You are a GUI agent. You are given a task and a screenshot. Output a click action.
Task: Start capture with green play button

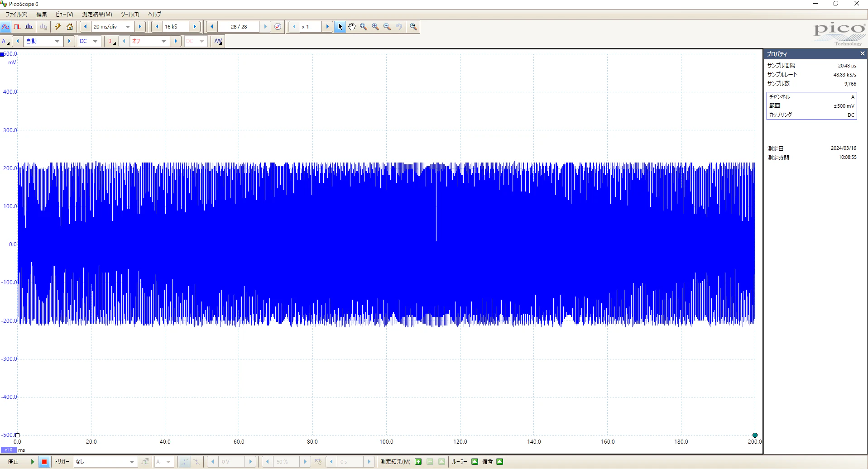click(33, 462)
